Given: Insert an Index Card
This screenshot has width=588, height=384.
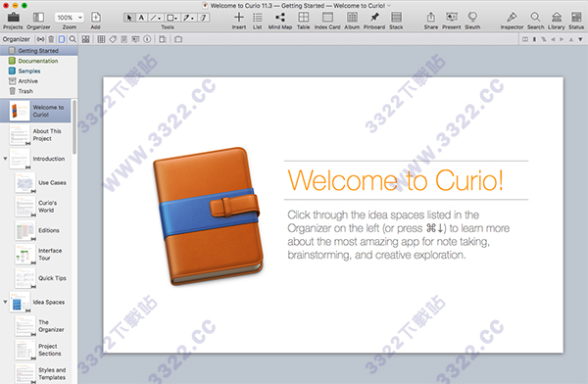Looking at the screenshot, I should pos(327,18).
